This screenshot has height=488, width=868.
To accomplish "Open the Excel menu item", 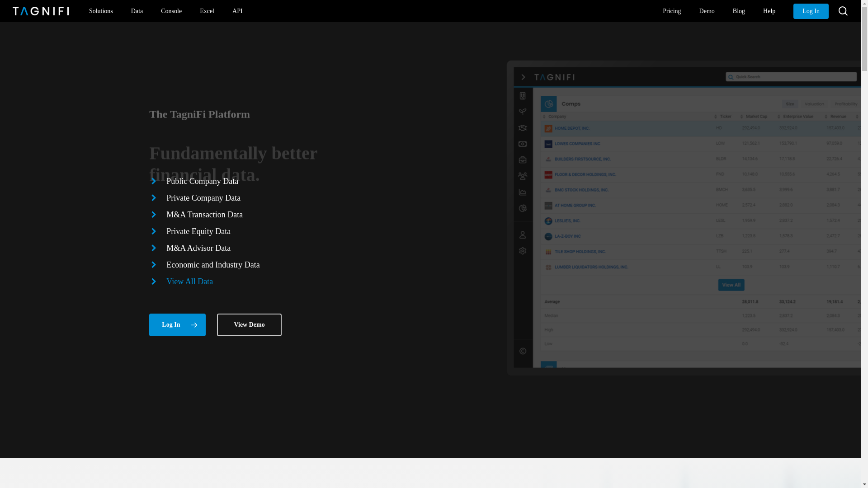I will [x=207, y=11].
